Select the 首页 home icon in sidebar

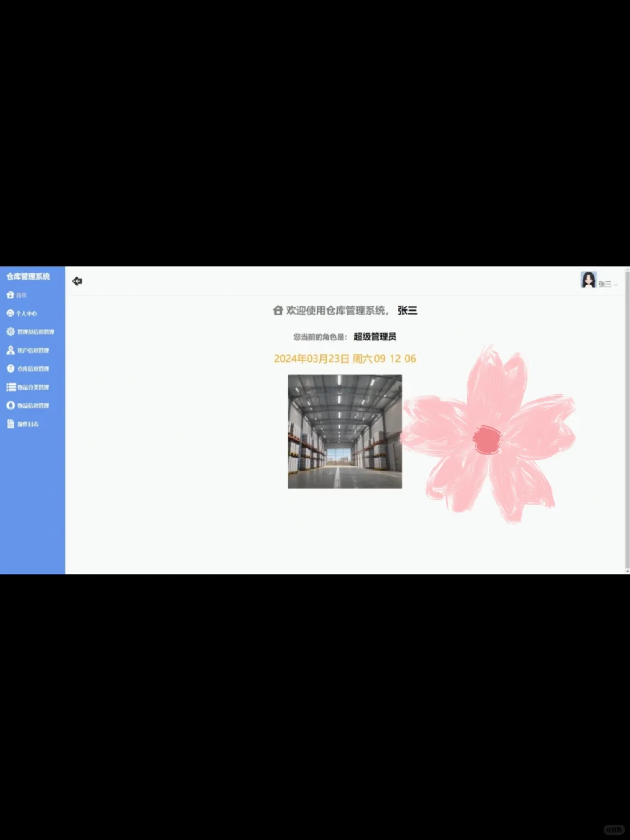(x=10, y=295)
